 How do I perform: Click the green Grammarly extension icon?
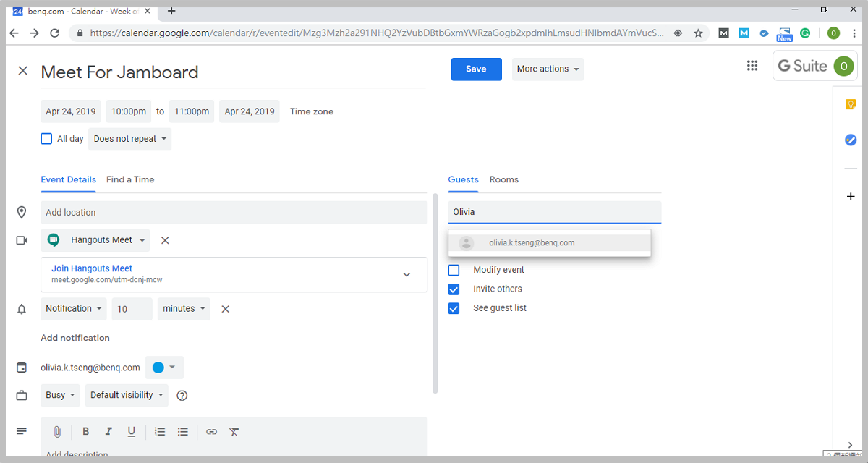click(805, 33)
